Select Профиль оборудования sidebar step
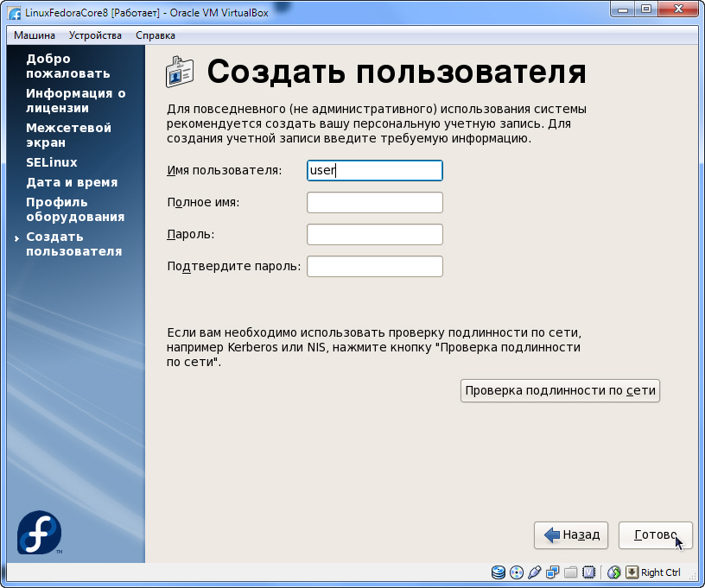The image size is (705, 588). [x=75, y=209]
